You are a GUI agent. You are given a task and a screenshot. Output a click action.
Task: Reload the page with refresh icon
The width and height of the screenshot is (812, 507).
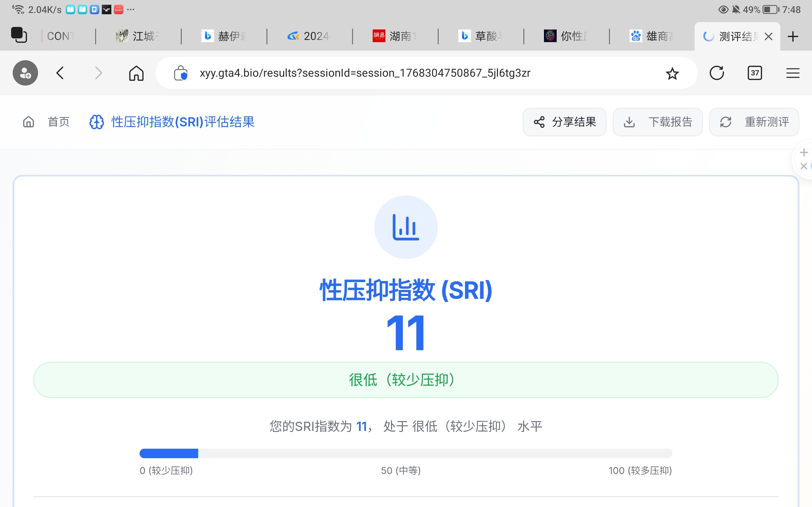pyautogui.click(x=717, y=73)
